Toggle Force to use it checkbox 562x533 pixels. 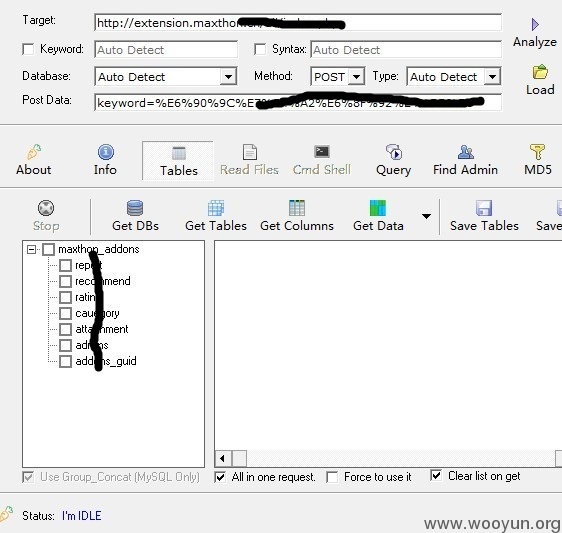[x=332, y=477]
